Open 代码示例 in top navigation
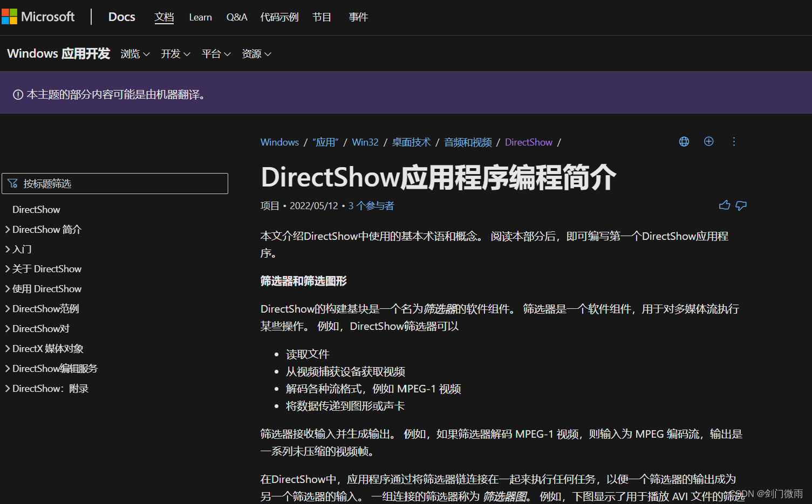The image size is (812, 504). click(279, 17)
